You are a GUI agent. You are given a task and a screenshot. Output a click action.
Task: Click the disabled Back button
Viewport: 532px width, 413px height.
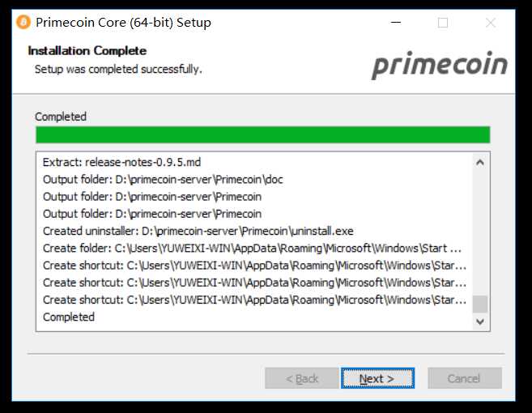(301, 378)
